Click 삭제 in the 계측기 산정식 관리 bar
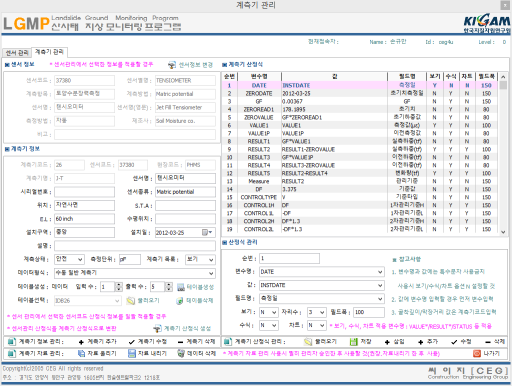The width and height of the screenshot is (512, 387). coord(495,342)
